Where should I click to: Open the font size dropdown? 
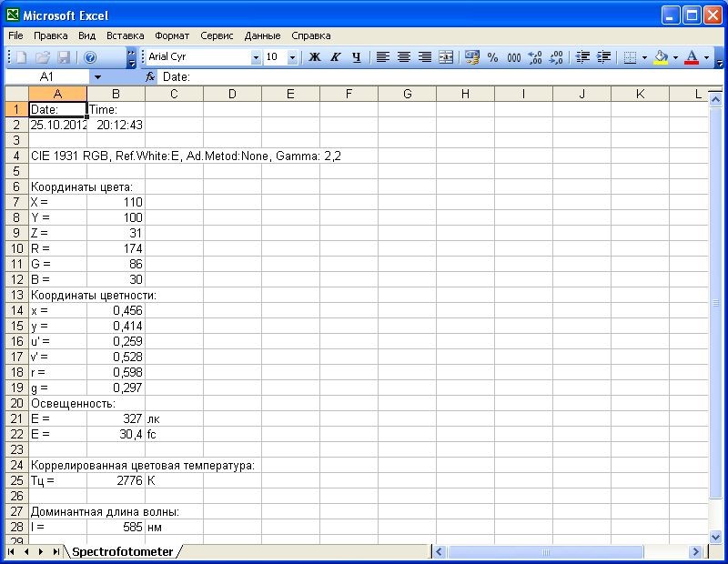tap(292, 57)
